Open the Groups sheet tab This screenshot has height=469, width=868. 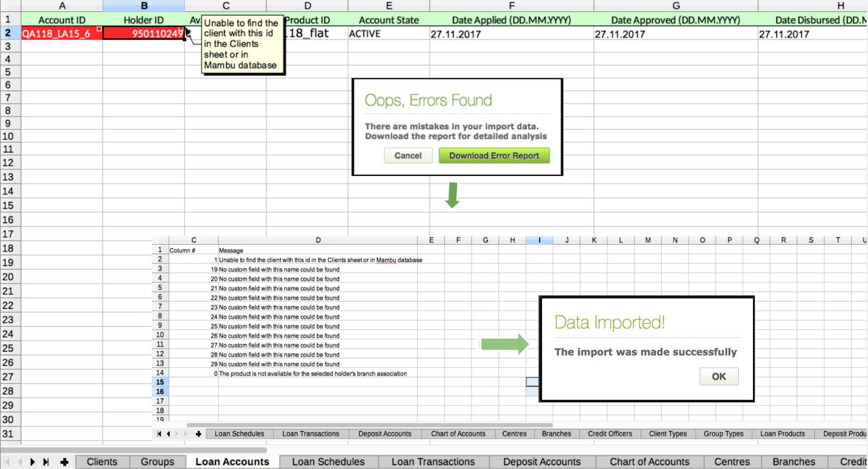[x=157, y=462]
